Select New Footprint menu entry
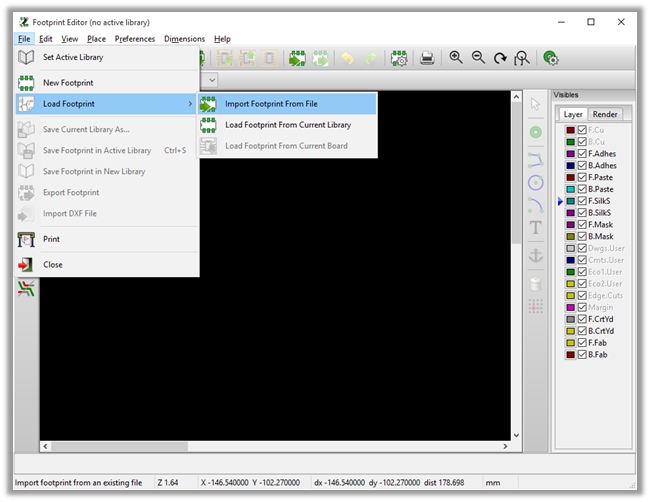Viewport: 650px width, 502px height. pyautogui.click(x=107, y=83)
